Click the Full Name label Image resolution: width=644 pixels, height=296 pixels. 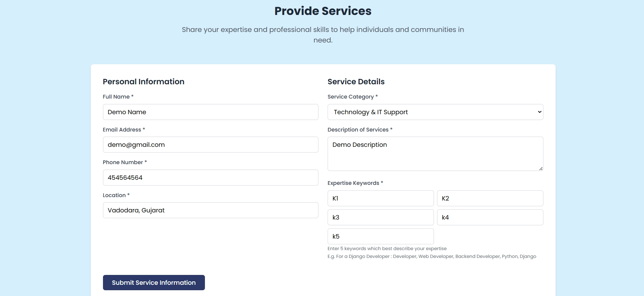(116, 97)
